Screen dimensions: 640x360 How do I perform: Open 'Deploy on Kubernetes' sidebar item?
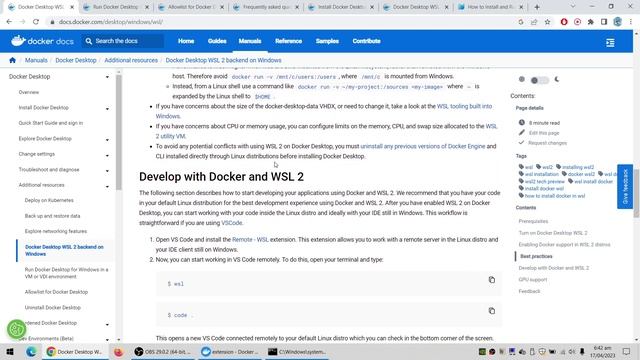click(x=49, y=200)
